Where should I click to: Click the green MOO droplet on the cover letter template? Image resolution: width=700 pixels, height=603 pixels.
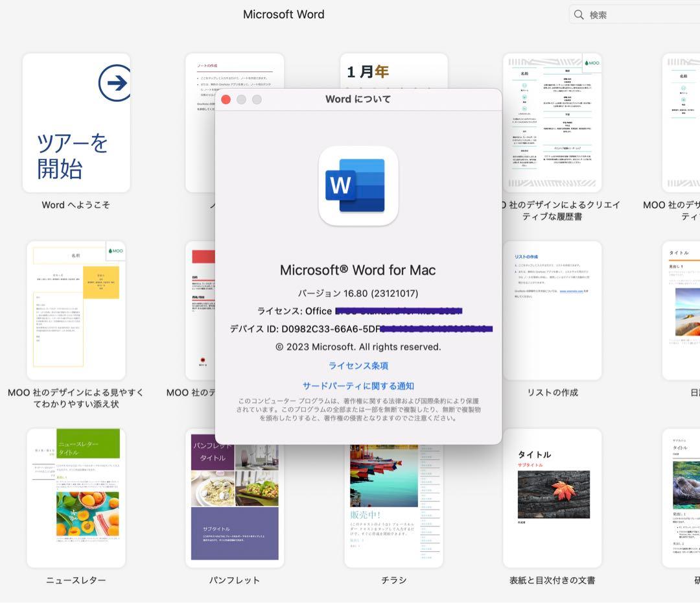tap(111, 250)
